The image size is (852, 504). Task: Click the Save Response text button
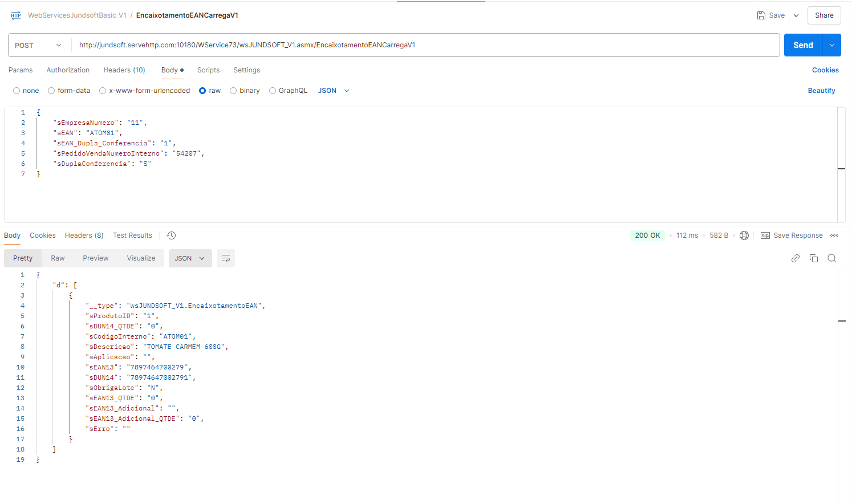click(798, 235)
